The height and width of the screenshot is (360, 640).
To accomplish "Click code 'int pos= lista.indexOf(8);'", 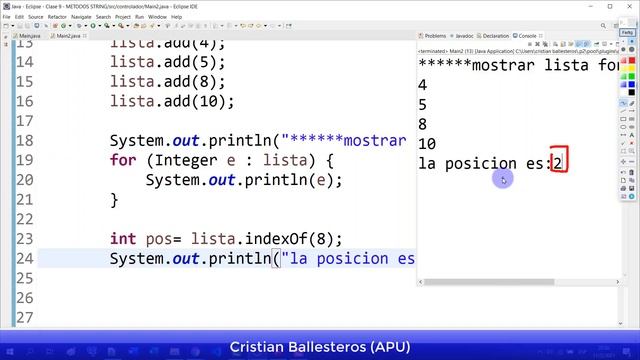I will tap(226, 239).
